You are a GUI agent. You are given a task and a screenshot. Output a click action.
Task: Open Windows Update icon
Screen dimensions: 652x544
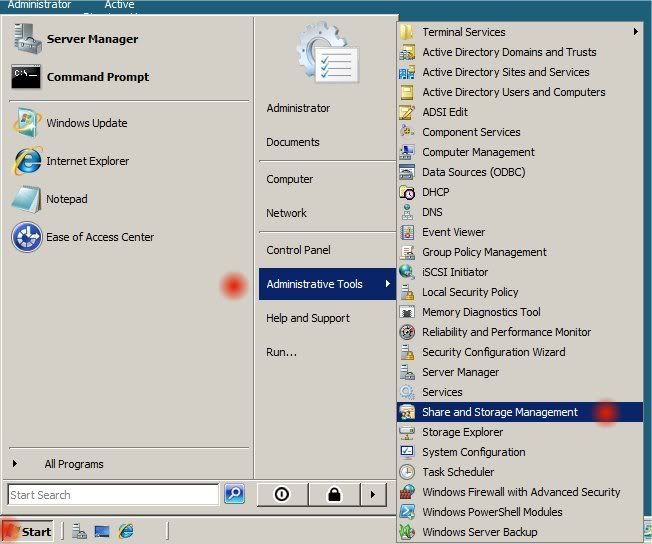click(x=27, y=123)
